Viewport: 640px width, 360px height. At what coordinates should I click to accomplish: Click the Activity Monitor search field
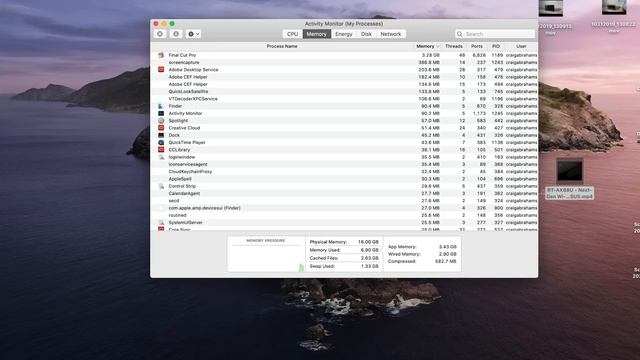(x=495, y=34)
